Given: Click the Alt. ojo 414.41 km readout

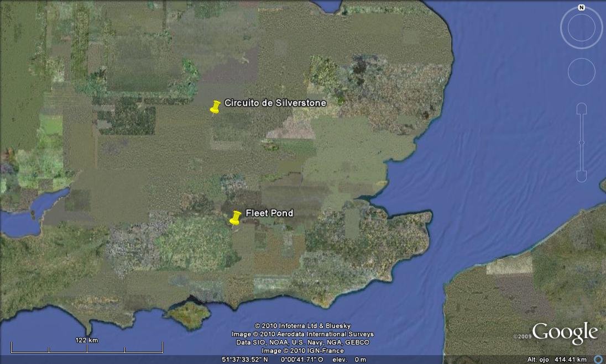Looking at the screenshot, I should (556, 360).
